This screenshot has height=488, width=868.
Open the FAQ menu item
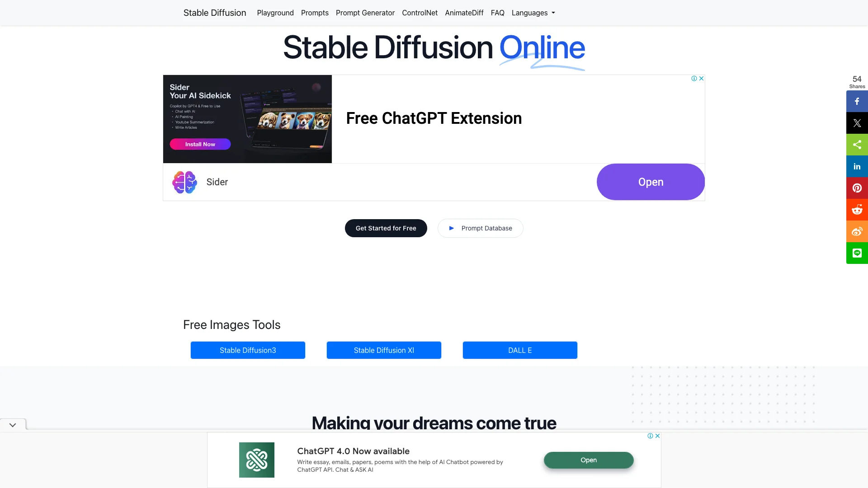(498, 13)
